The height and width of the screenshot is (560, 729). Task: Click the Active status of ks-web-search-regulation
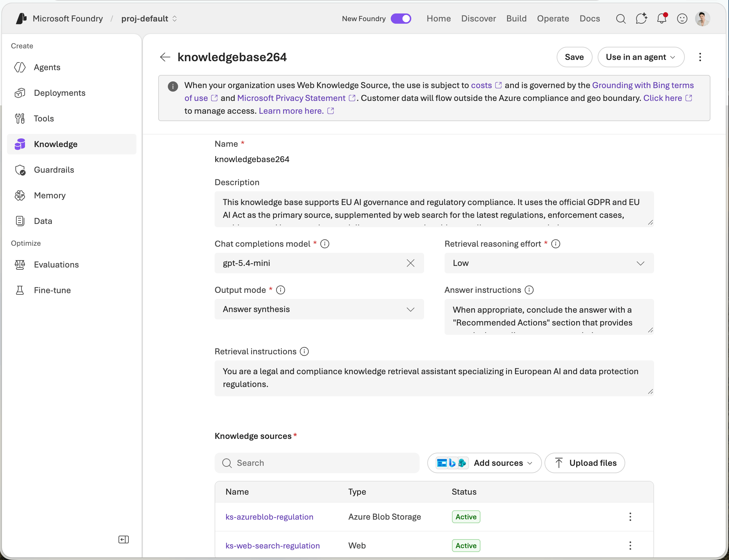coord(466,545)
